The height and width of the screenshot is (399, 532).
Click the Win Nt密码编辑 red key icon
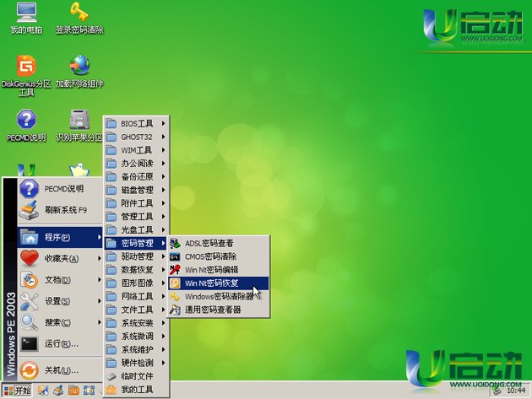[175, 269]
